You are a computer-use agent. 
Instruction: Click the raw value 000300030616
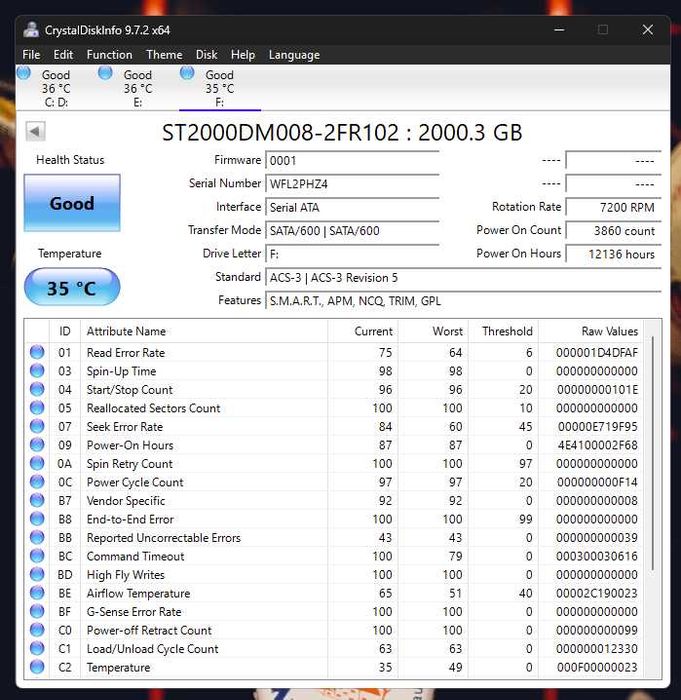(x=597, y=556)
